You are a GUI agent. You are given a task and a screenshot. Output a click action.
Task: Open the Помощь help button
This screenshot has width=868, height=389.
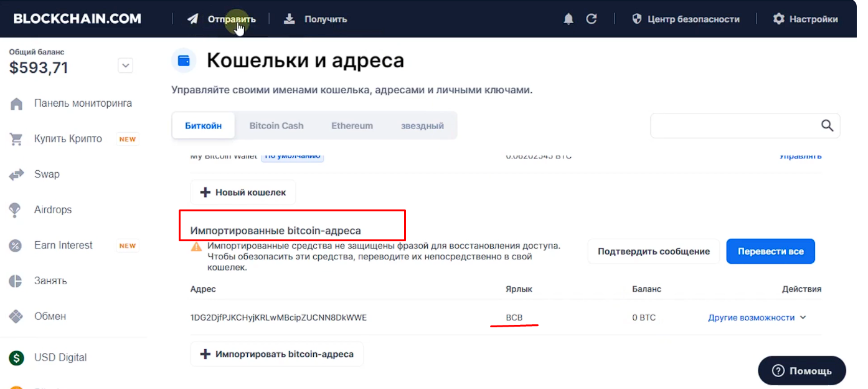[802, 371]
